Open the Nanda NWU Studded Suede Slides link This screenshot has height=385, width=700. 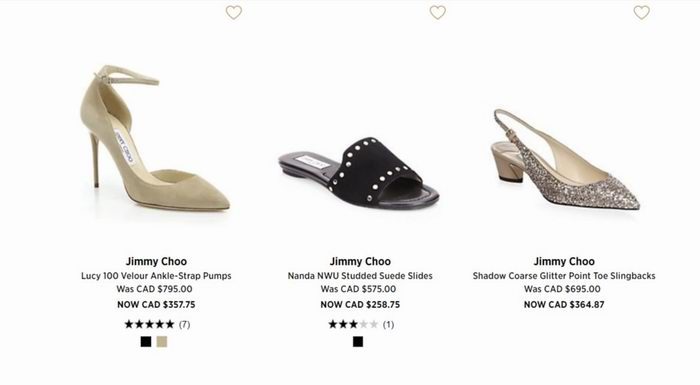coord(360,276)
